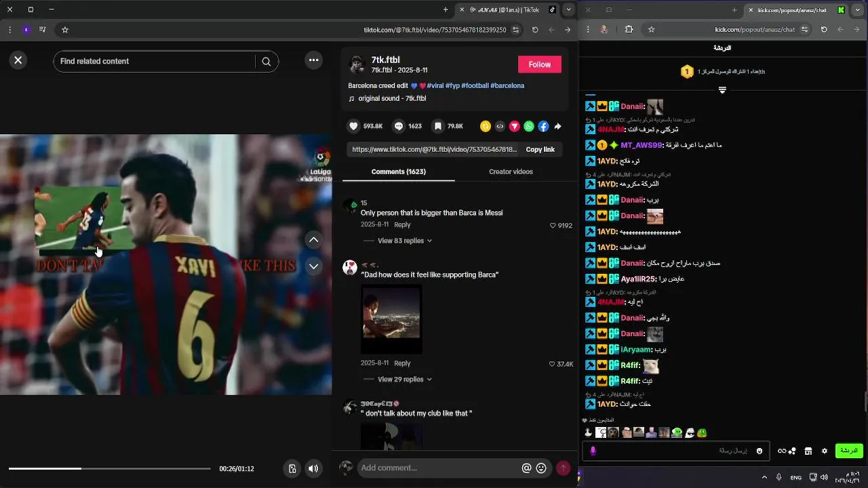
Task: Open the Kick chat emoji picker
Action: tap(759, 451)
